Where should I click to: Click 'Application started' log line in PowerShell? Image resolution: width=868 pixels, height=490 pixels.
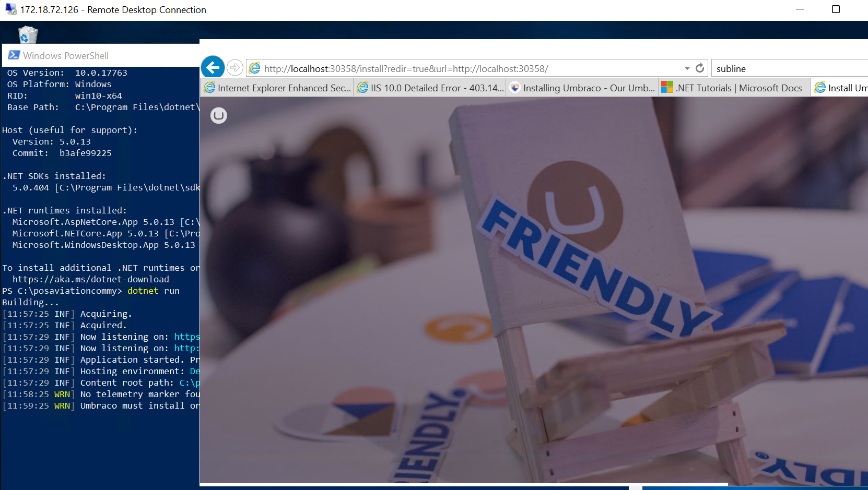101,360
